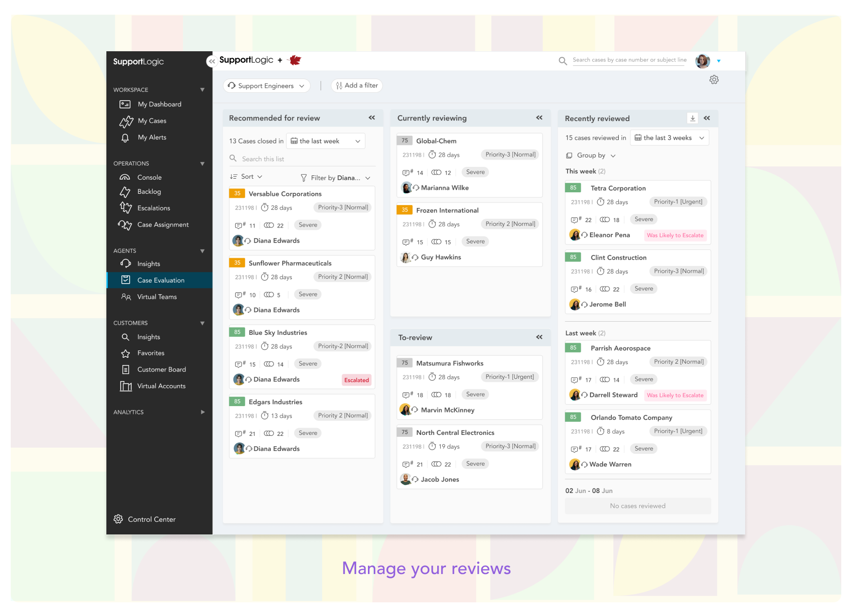Collapse the Agents section
The height and width of the screenshot is (616, 852).
tap(203, 251)
